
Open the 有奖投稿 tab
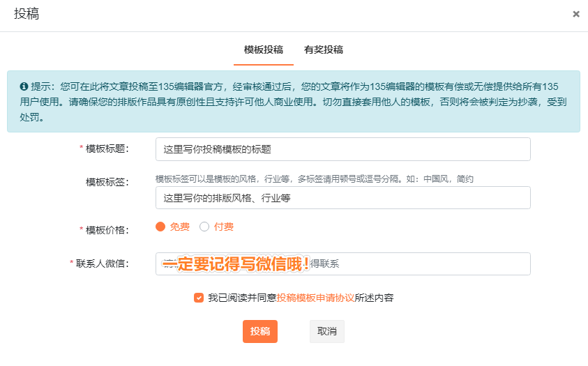tap(324, 50)
